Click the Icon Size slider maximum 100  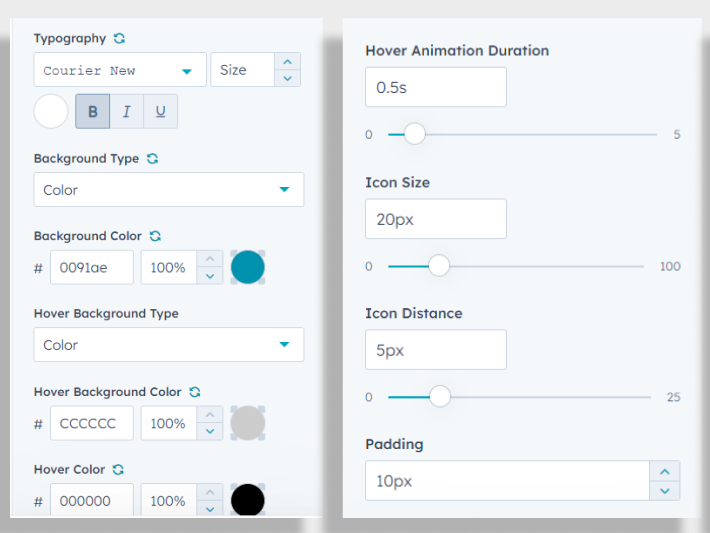point(670,266)
